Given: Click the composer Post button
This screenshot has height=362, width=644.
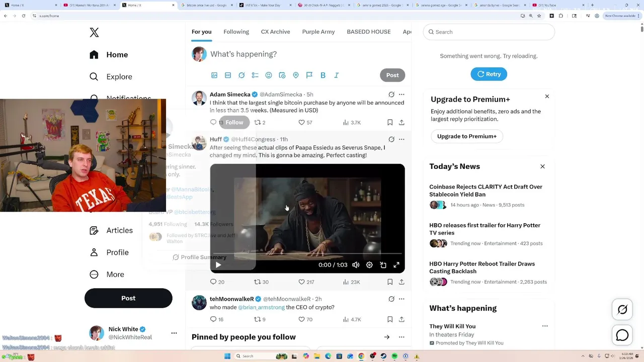Looking at the screenshot, I should coord(392,75).
